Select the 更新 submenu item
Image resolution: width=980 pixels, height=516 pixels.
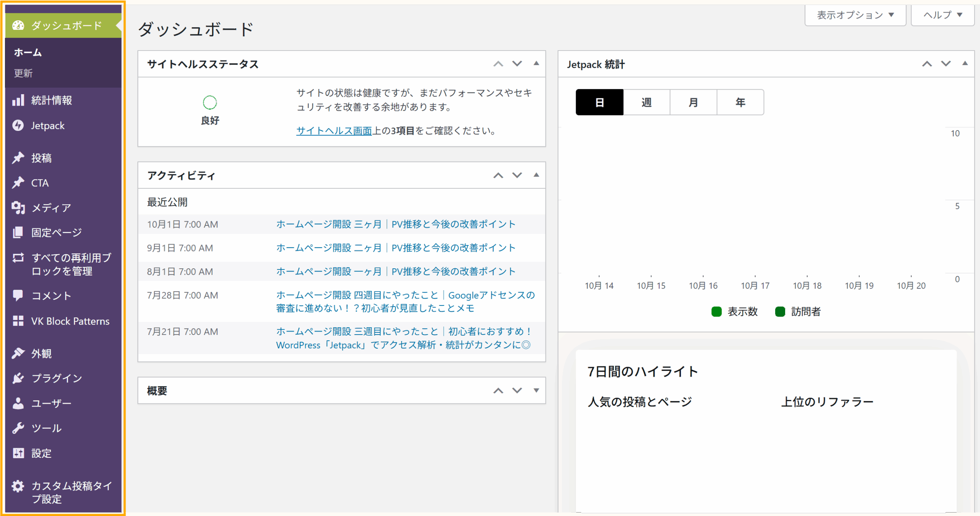tap(23, 73)
